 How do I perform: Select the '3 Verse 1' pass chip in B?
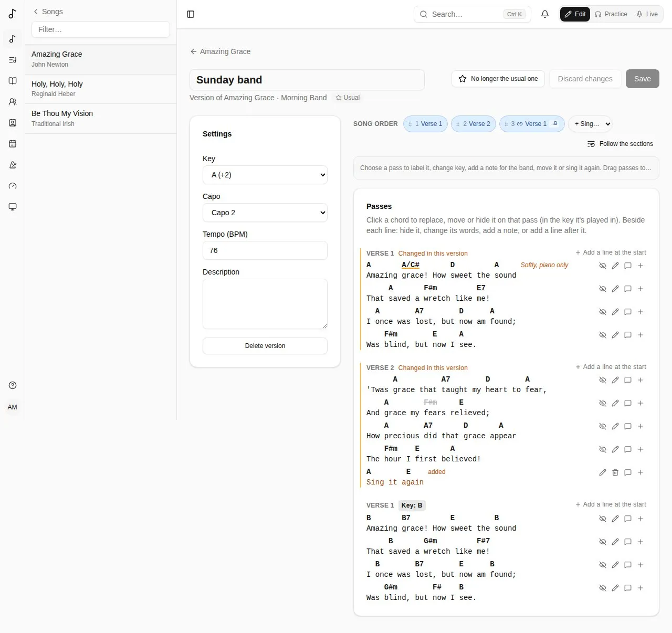tap(532, 124)
